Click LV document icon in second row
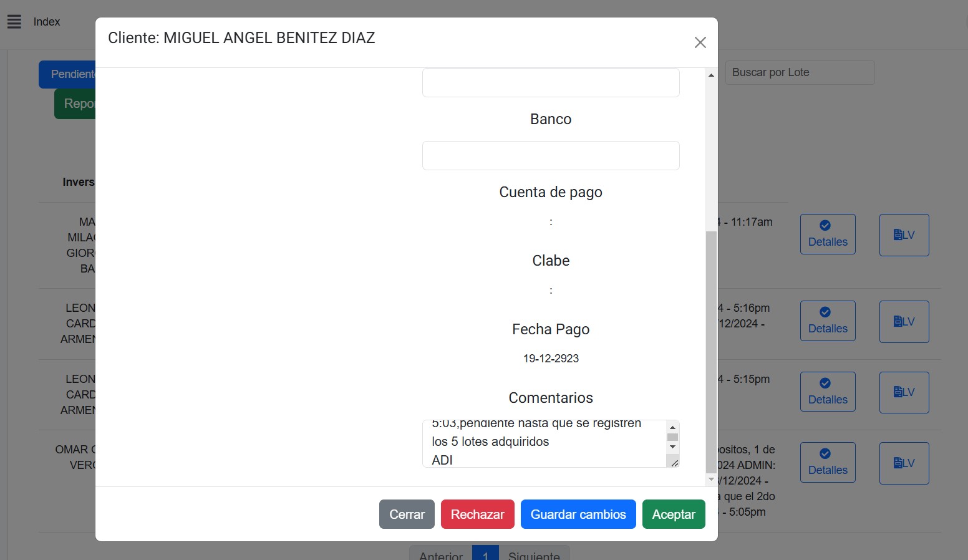Viewport: 968px width, 560px height. point(904,322)
